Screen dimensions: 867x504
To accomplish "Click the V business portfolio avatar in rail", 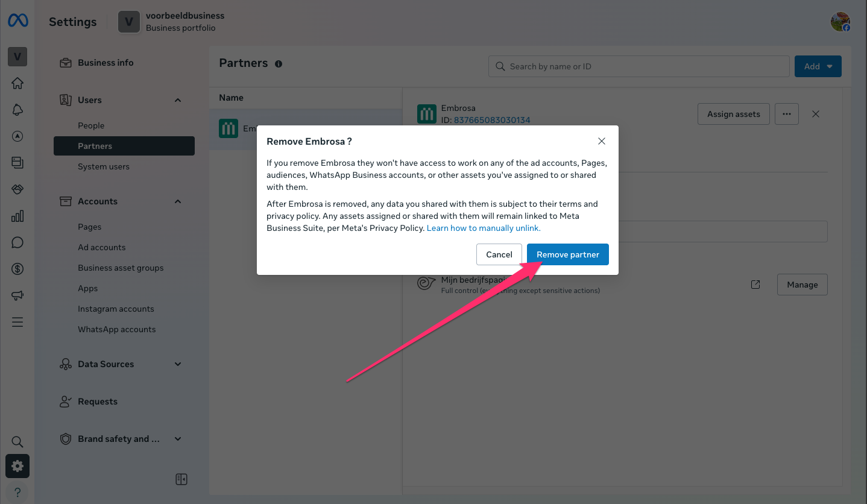I will coord(17,57).
